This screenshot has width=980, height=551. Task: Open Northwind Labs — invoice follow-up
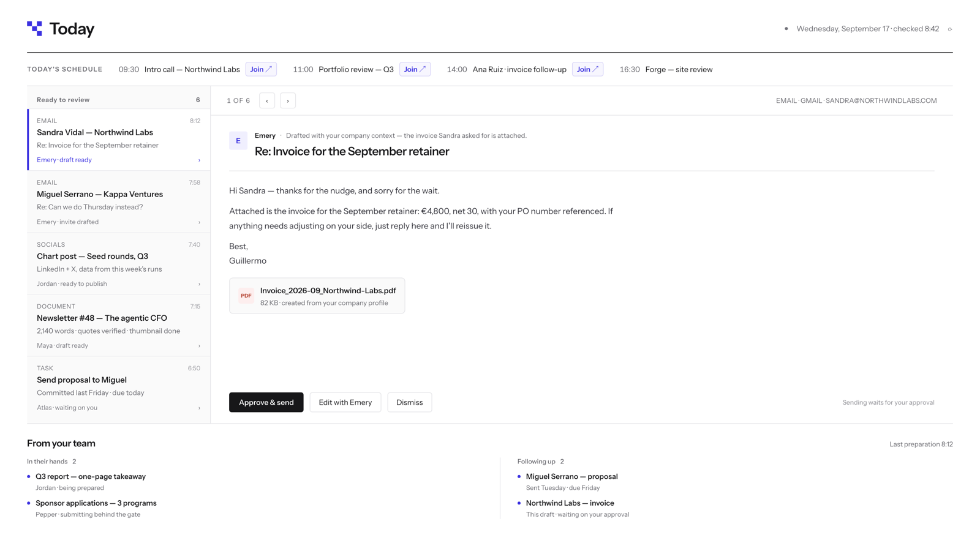(x=570, y=503)
